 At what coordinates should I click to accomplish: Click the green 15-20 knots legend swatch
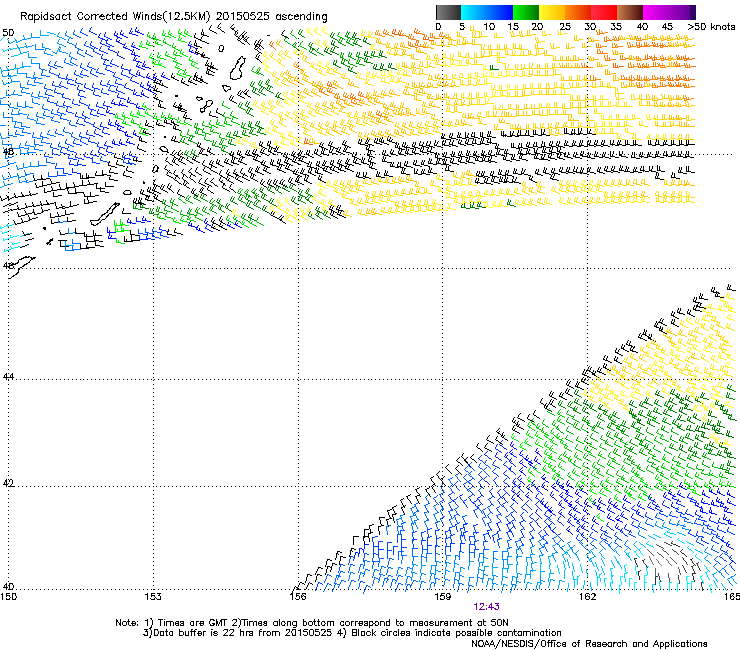coord(526,12)
